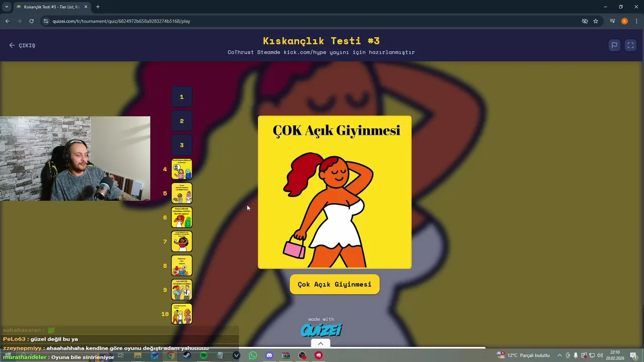Screen dimensions: 644x362
Task: Open the rank 5 card thumbnail
Action: (x=182, y=193)
